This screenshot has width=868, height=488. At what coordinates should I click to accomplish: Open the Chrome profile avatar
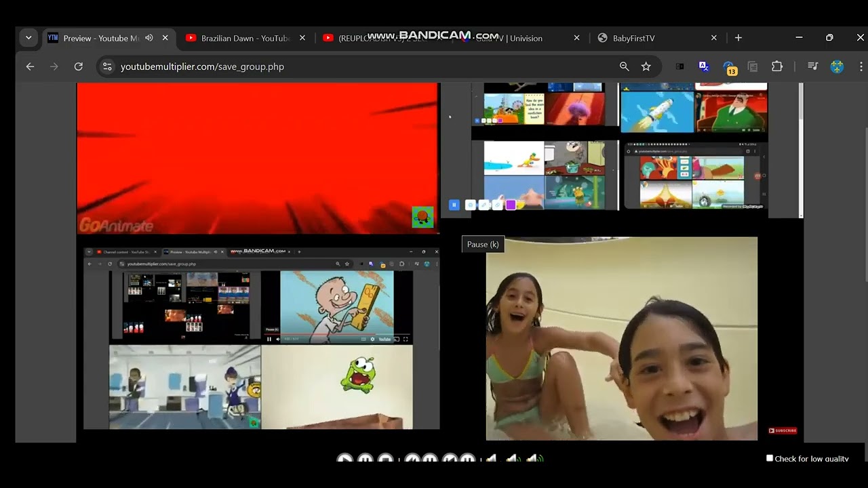(x=837, y=66)
